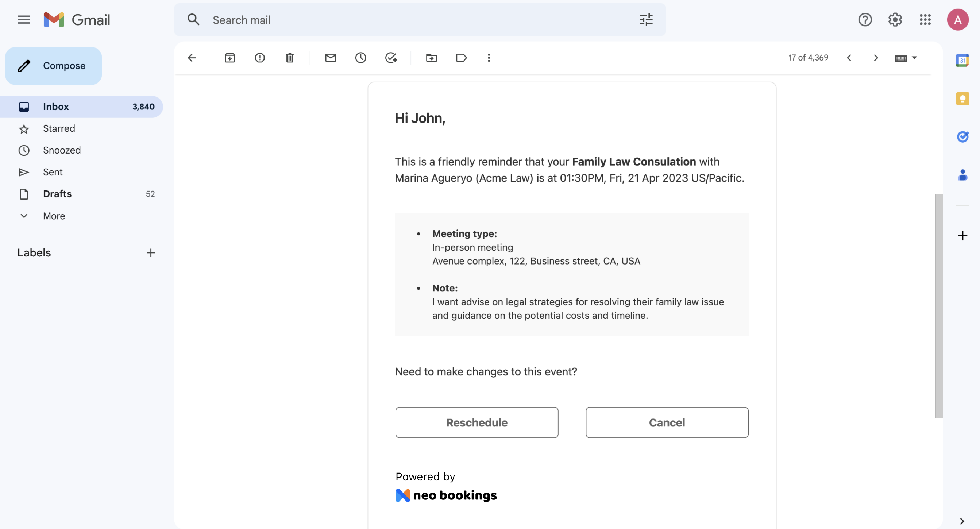
Task: Open Google Tasks side panel
Action: 962,137
